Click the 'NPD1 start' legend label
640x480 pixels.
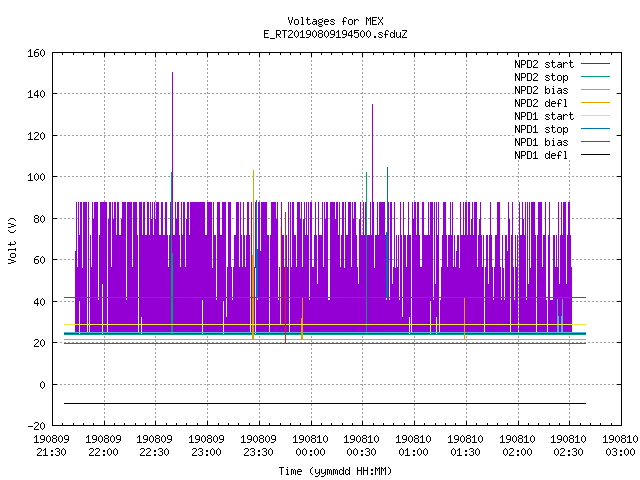544,116
